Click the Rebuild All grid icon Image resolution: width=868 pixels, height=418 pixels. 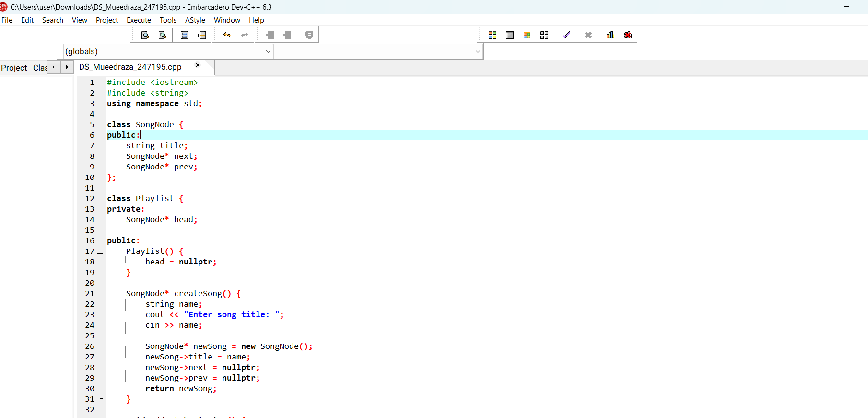point(544,35)
